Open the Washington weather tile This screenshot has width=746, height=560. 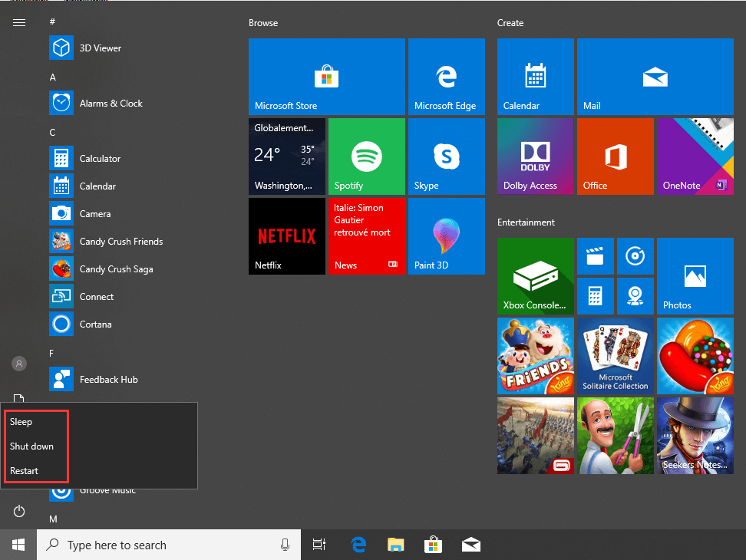coord(287,156)
